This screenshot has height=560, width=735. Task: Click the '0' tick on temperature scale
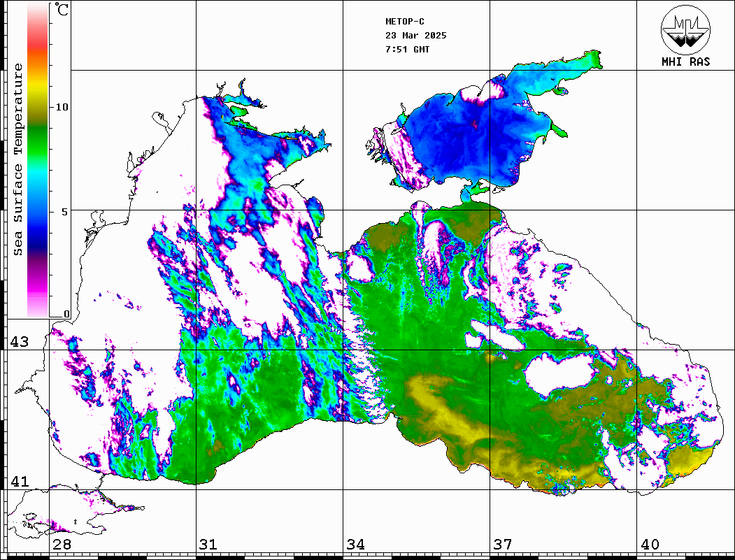click(66, 314)
